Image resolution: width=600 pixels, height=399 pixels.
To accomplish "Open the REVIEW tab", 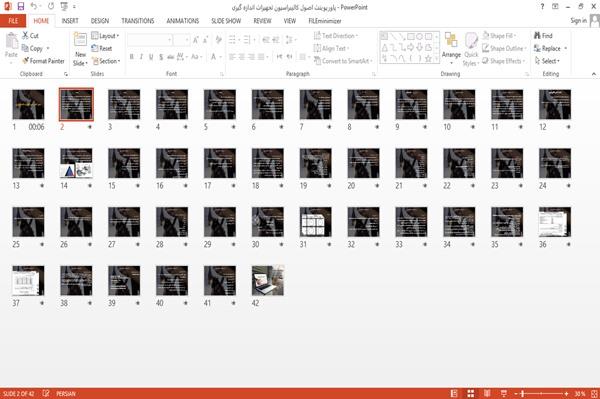I will (262, 21).
